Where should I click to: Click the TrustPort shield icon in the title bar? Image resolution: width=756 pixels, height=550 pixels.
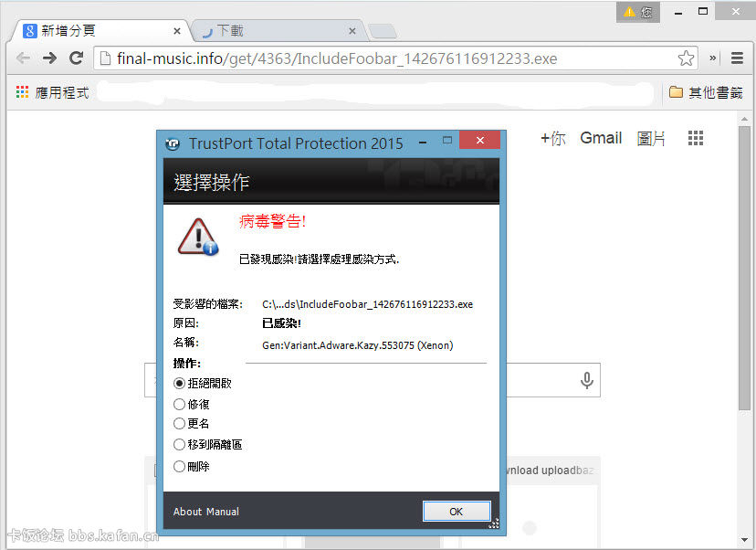(x=173, y=143)
